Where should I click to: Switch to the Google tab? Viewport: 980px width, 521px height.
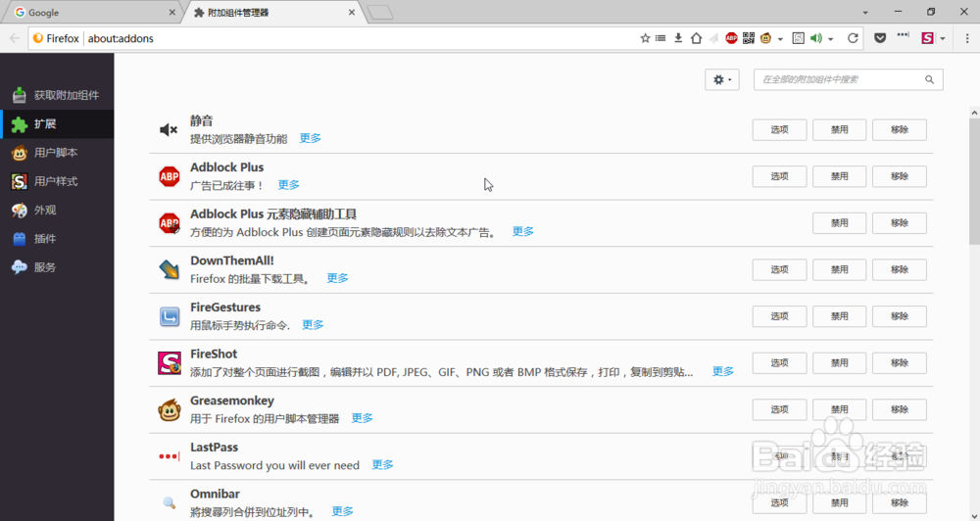[94, 13]
